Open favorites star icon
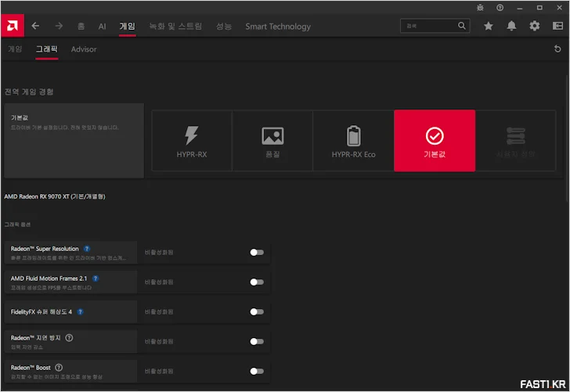This screenshot has height=392, width=570. 489,26
